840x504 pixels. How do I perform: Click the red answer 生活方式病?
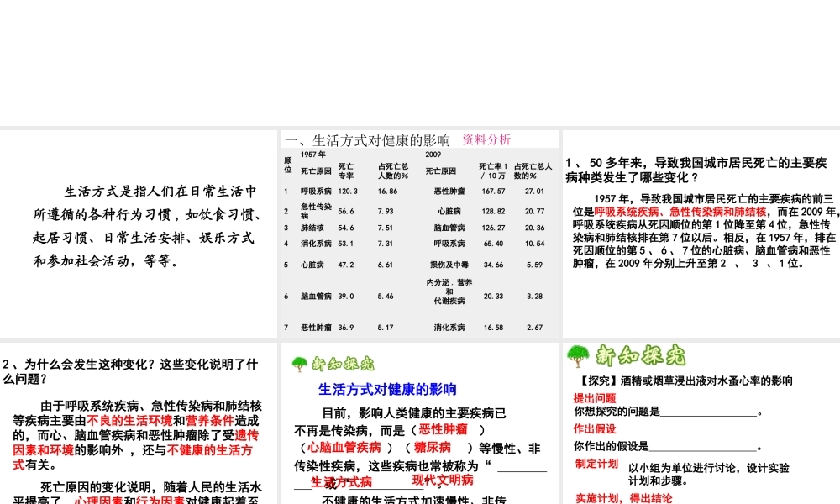point(341,482)
